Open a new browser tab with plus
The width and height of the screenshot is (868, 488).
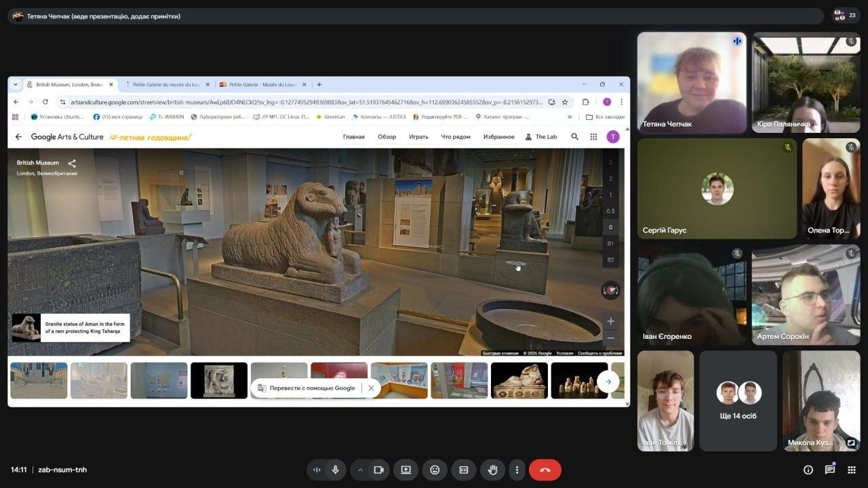pyautogui.click(x=319, y=85)
